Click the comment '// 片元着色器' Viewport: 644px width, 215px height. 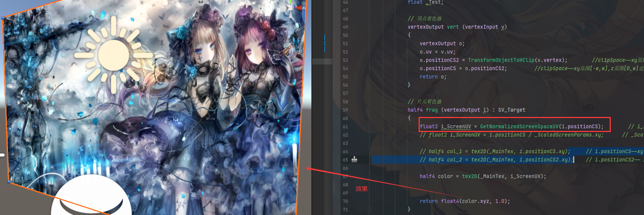[424, 101]
